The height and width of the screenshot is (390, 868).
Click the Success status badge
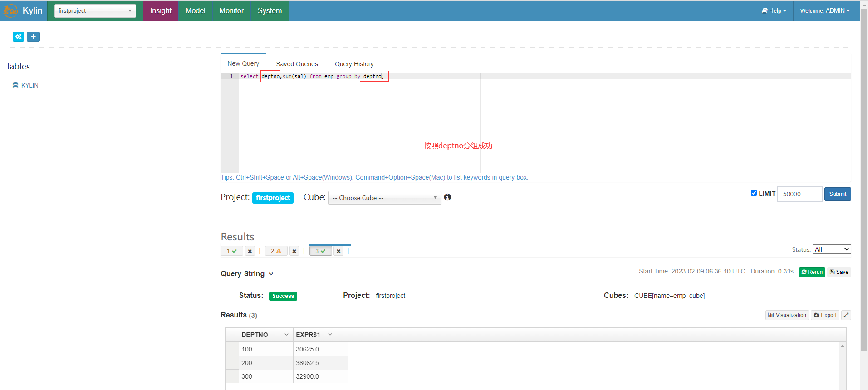tap(283, 296)
